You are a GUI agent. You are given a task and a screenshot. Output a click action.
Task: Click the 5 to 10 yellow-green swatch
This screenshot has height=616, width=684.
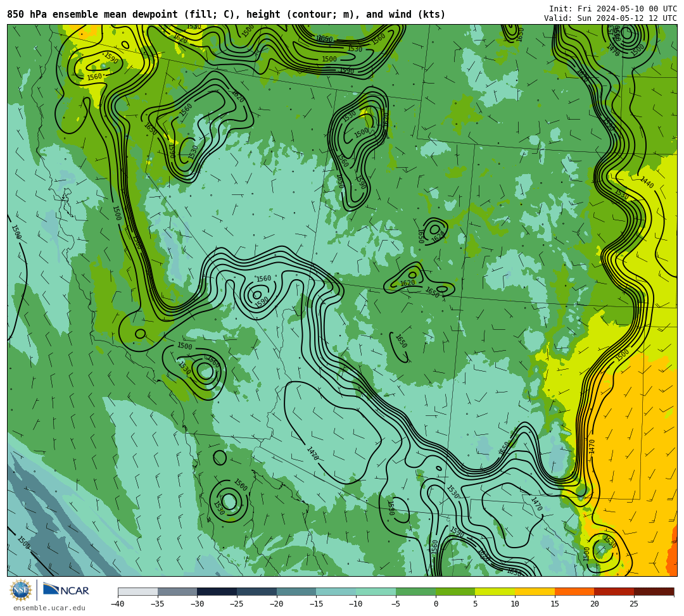(x=495, y=591)
